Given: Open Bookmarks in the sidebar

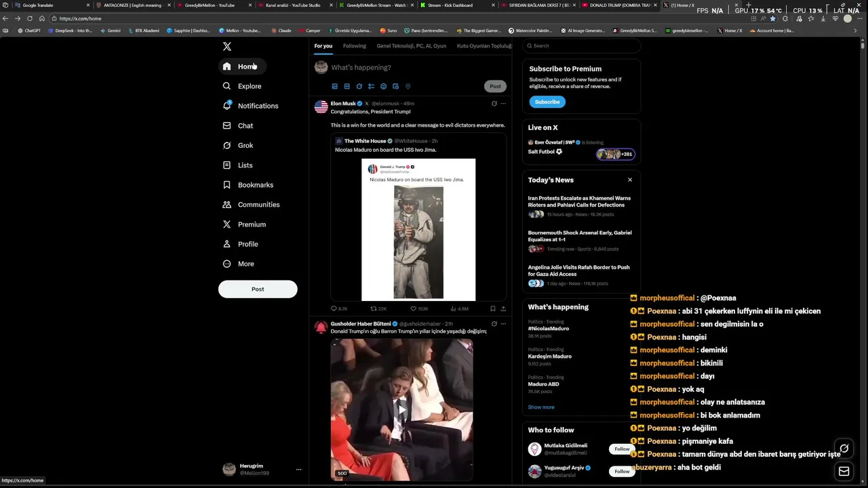Looking at the screenshot, I should (x=248, y=184).
